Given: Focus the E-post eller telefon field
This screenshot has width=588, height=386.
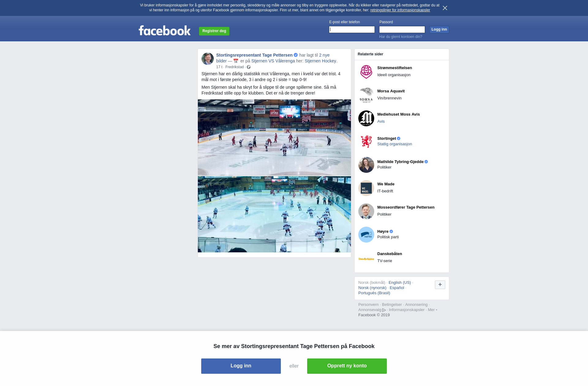Looking at the screenshot, I should [x=352, y=30].
